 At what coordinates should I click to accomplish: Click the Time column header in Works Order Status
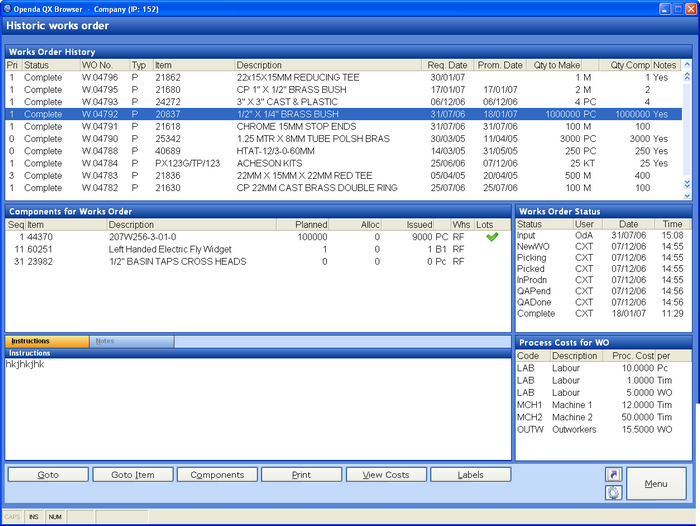[672, 224]
